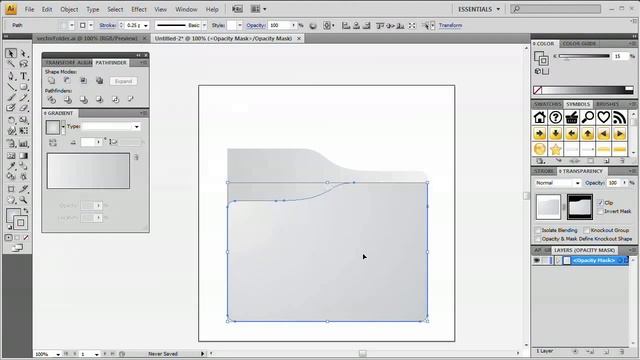Click the Trim pathfinder icon
Viewport: 640px width, 360px height.
pos(67,100)
